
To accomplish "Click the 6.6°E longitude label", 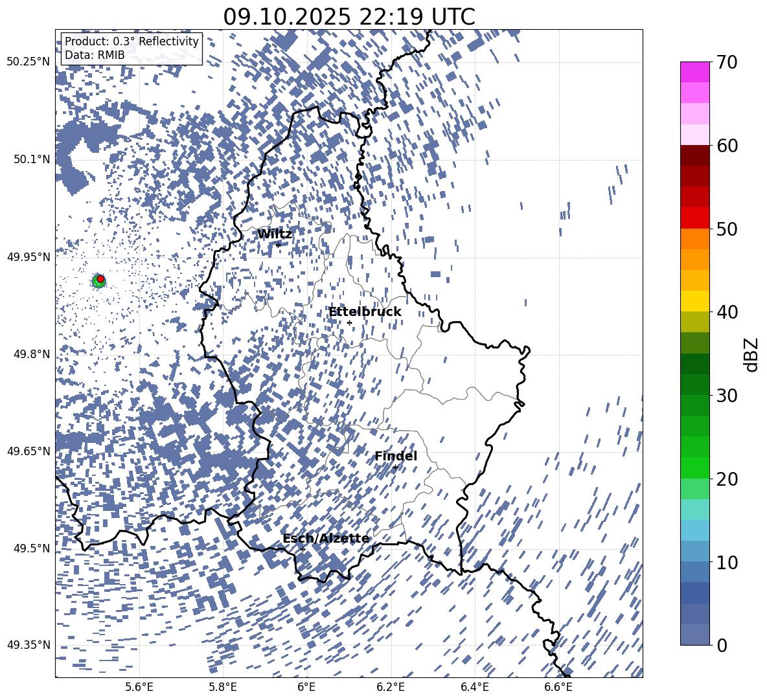I will [x=558, y=687].
